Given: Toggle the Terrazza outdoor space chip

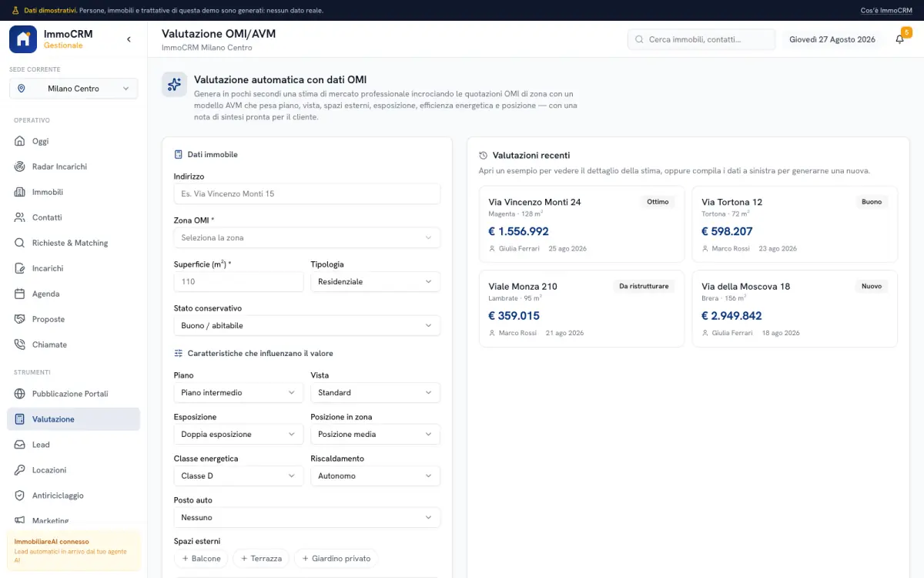Looking at the screenshot, I should pos(261,559).
